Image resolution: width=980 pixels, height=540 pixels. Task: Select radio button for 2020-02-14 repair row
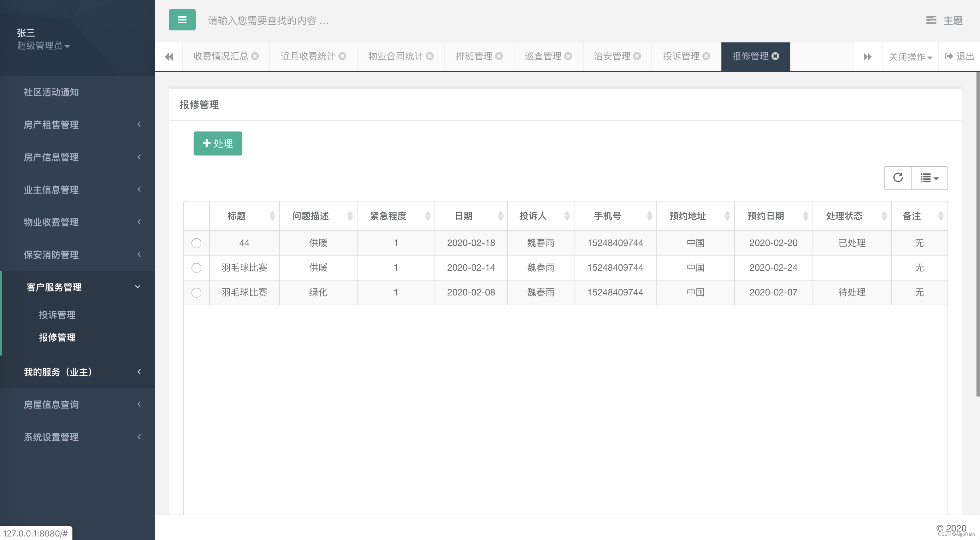coord(196,268)
